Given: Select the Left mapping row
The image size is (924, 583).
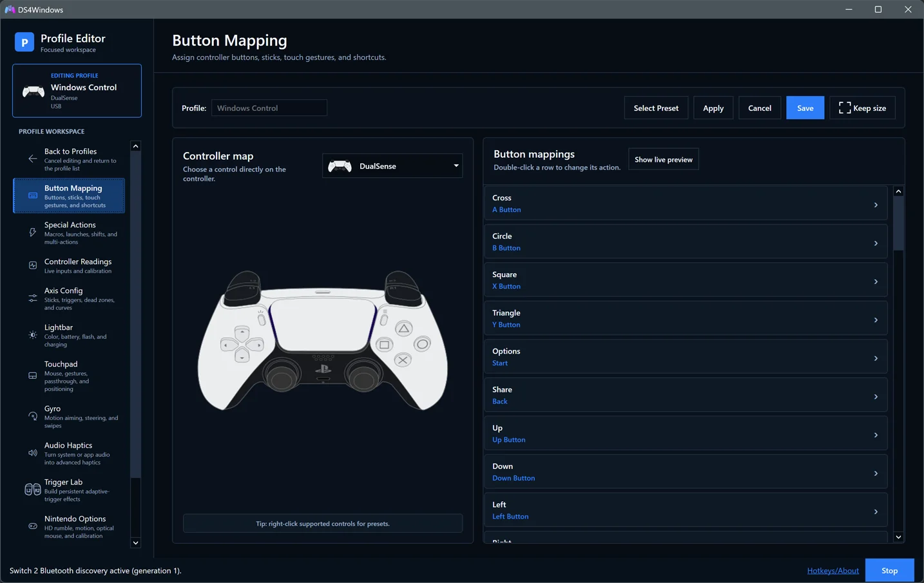Looking at the screenshot, I should click(686, 510).
